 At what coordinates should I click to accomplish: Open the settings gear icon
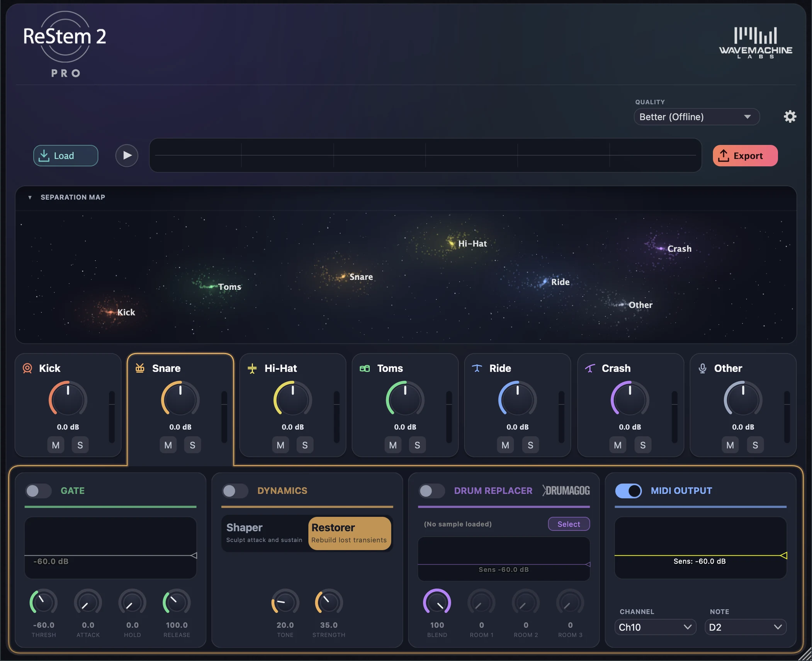point(790,117)
